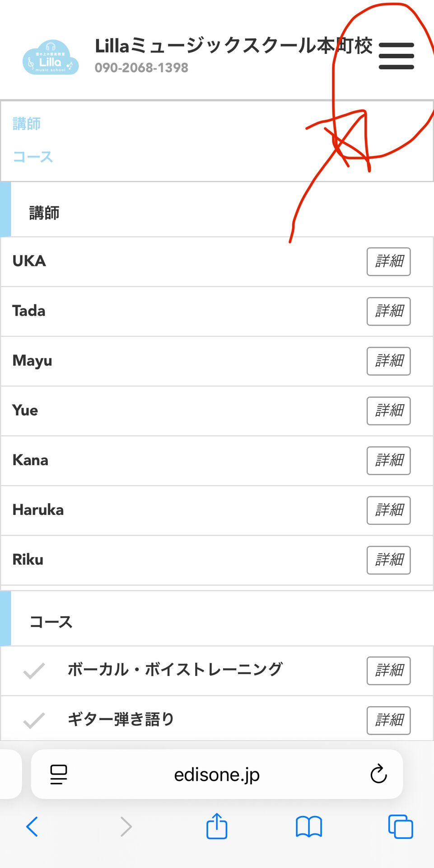Open 詳細 for instructor UKA
Viewport: 434px width, 868px height.
tap(388, 261)
